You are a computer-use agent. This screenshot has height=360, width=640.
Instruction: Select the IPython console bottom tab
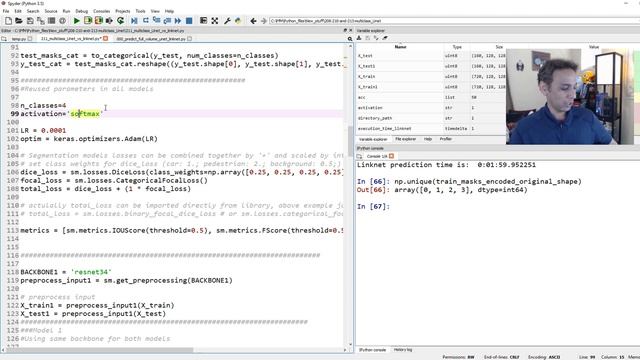(372, 350)
